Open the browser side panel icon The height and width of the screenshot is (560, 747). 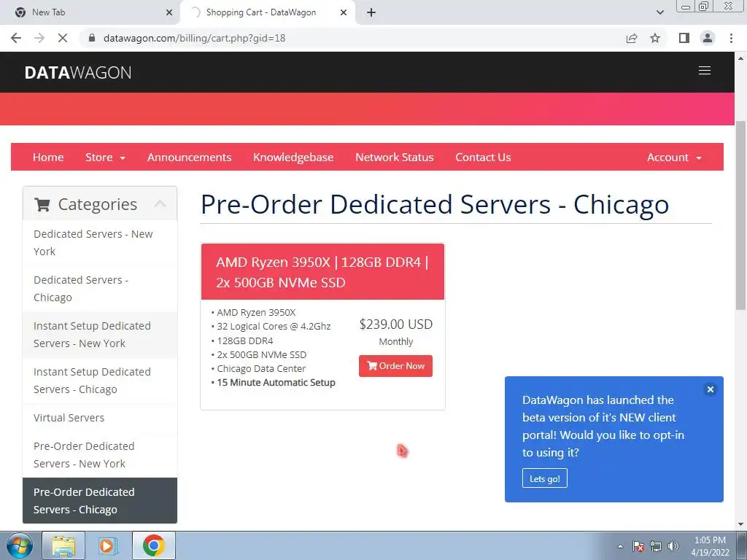(684, 38)
